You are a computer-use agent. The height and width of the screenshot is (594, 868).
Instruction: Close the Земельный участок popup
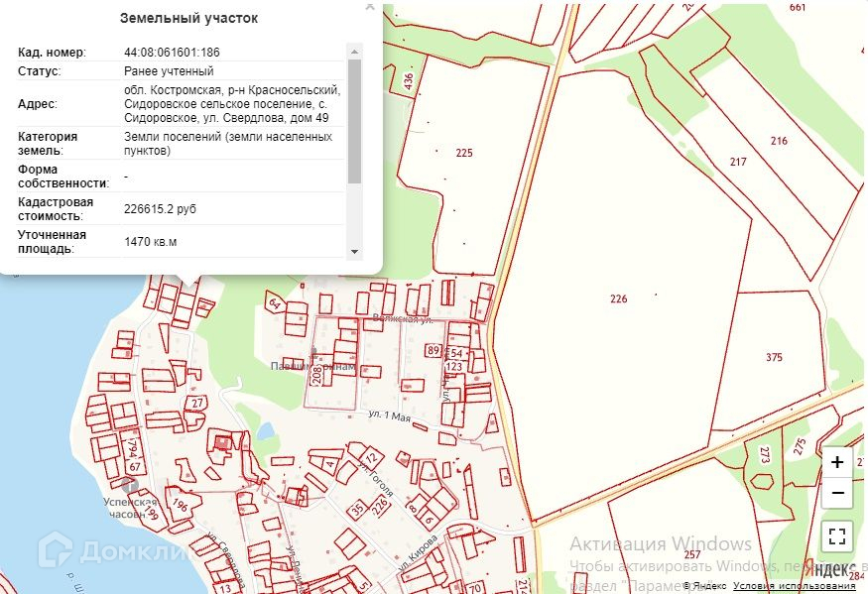point(370,6)
